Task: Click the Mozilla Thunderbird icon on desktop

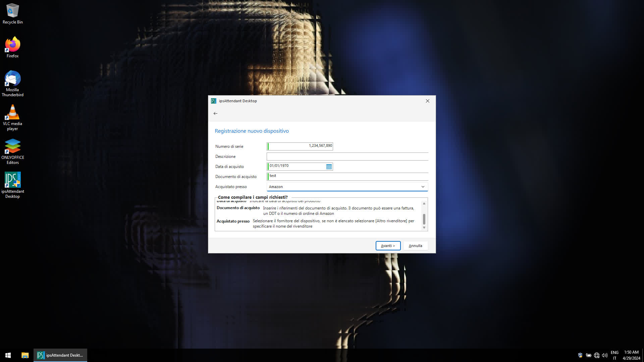Action: [12, 79]
